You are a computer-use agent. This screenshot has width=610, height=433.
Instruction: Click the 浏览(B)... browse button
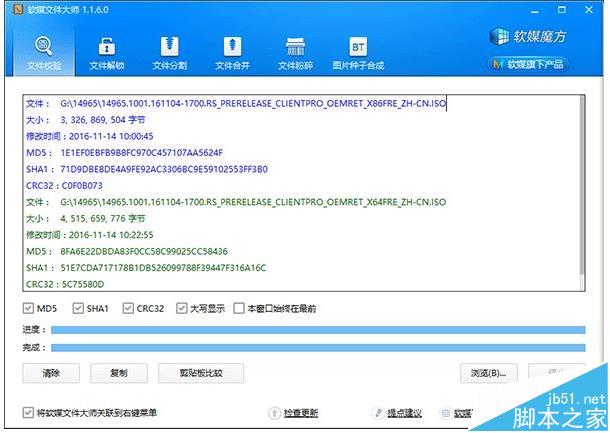(489, 373)
